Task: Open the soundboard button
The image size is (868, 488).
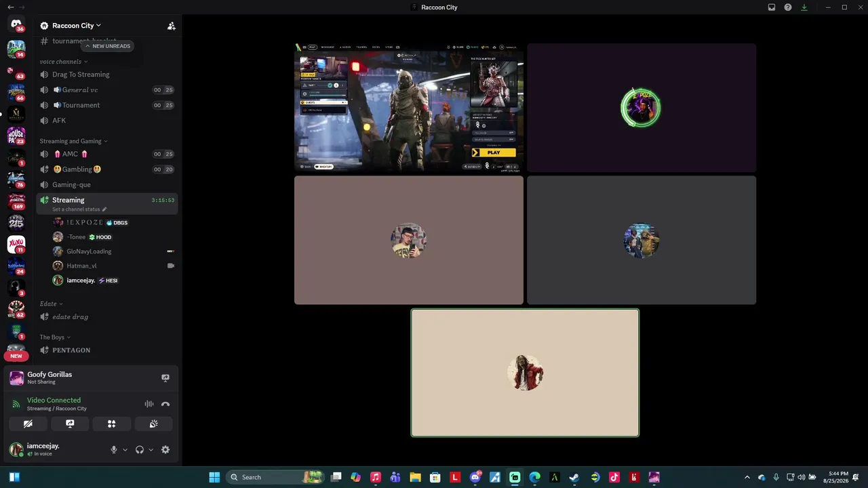Action: tap(154, 424)
